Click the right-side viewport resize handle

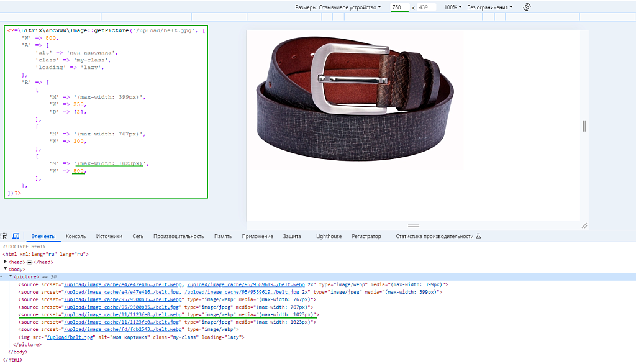click(584, 126)
